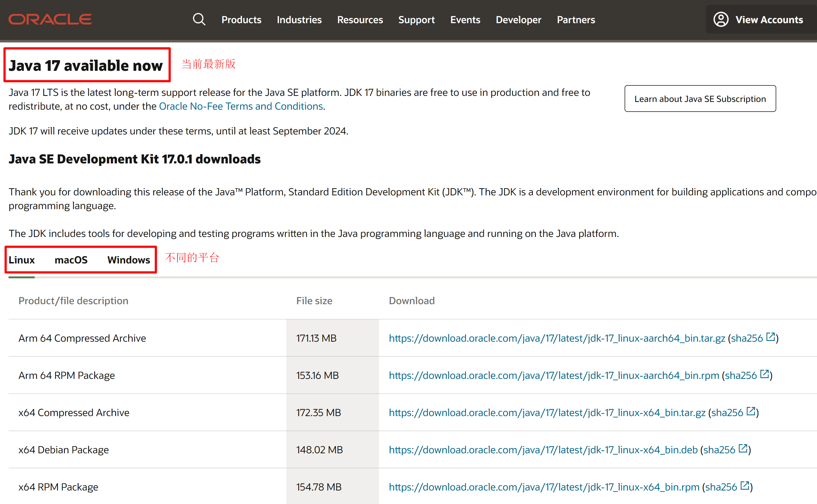Screen dimensions: 817x504
Task: Download jdk-17_linux-aarch64_bin.tar.gz link
Action: 557,338
